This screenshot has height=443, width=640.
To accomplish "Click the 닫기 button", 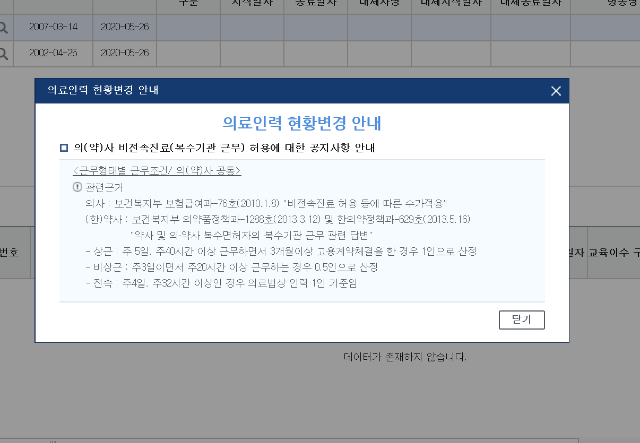I will 522,320.
